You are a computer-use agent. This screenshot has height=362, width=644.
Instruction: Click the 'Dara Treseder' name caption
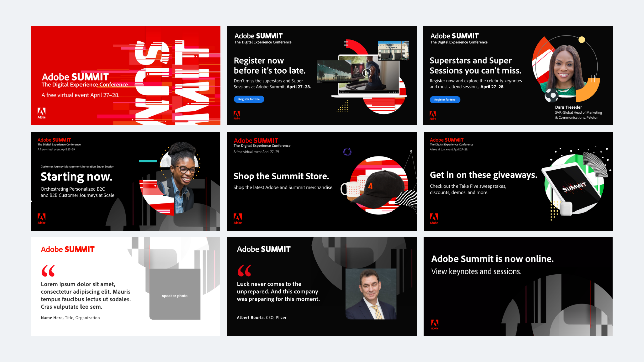(x=569, y=107)
